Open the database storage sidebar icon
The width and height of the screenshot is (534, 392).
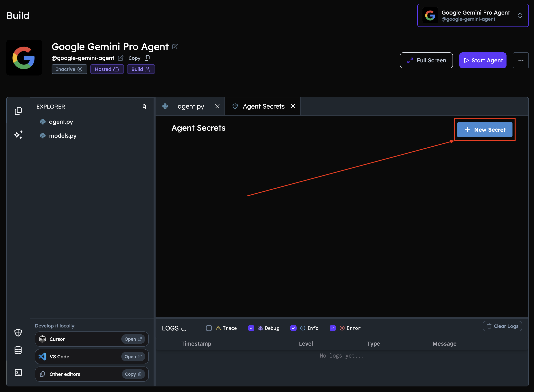18,350
